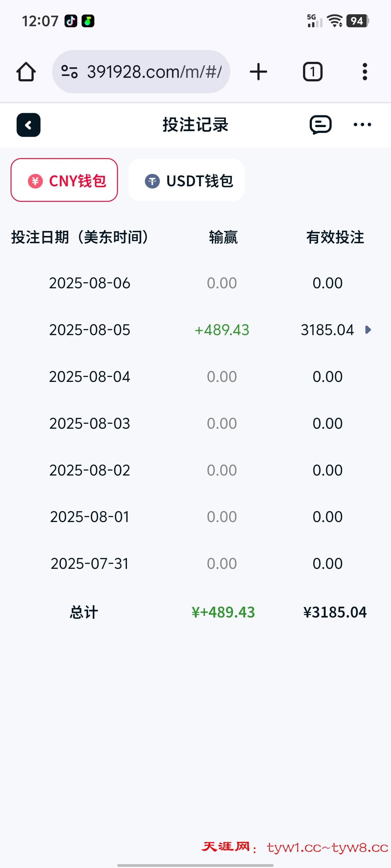Image resolution: width=391 pixels, height=868 pixels.
Task: Tap the 2025-08-05 date row
Action: [x=90, y=330]
